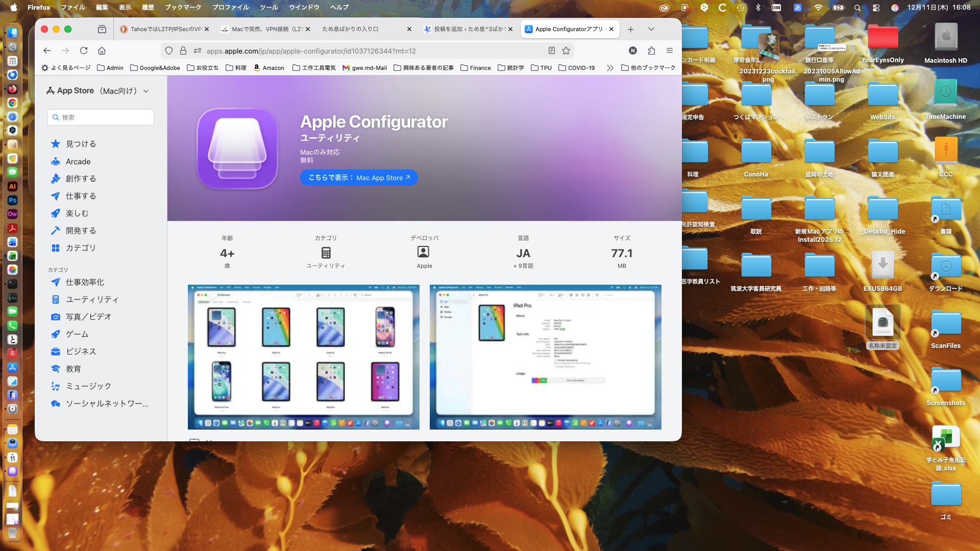Toggle reader view icon in address bar
Screen dimensions: 980x551
(x=551, y=51)
